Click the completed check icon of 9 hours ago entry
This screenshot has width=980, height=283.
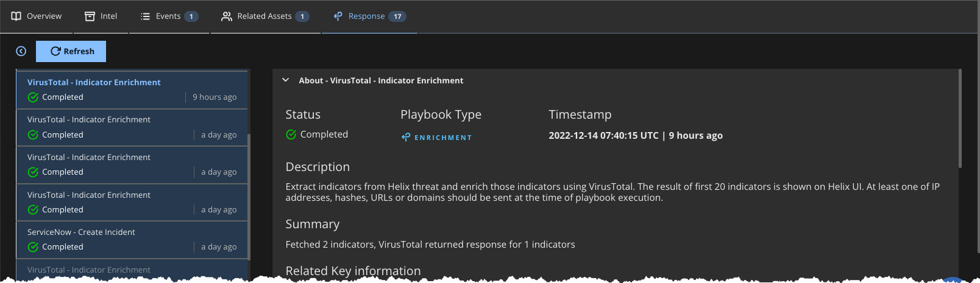pos(33,97)
